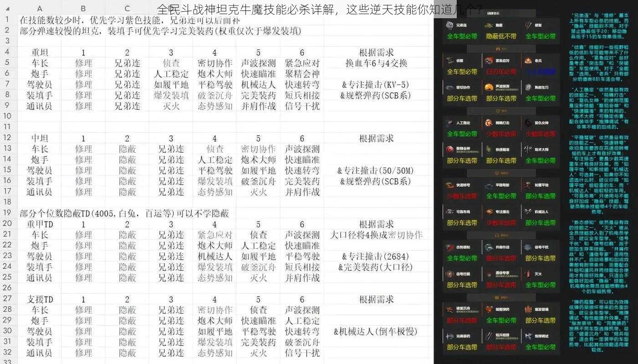This screenshot has width=638, height=364.
Task: Select the 声波探测 skill icon in the panel
Action: pyautogui.click(x=489, y=88)
